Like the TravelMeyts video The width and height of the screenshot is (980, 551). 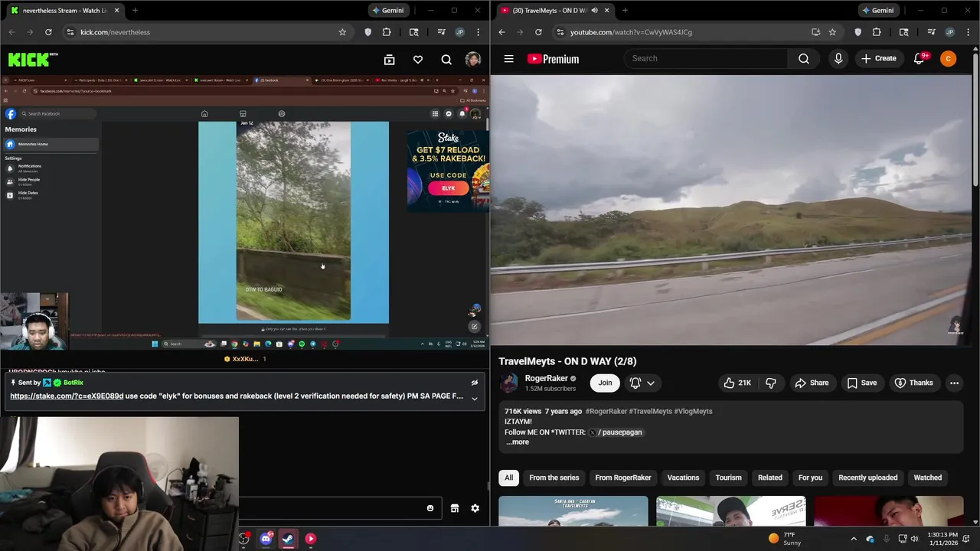coord(737,383)
